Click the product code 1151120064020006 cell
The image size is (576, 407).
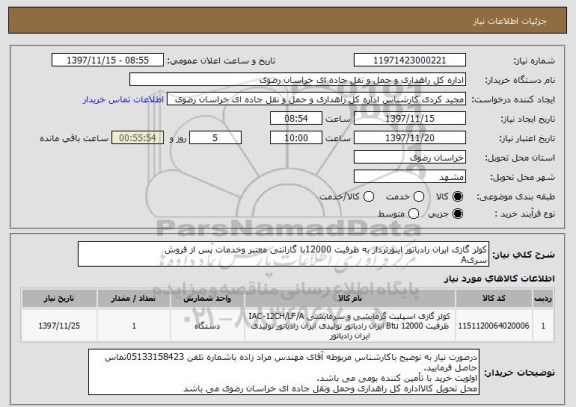point(494,326)
